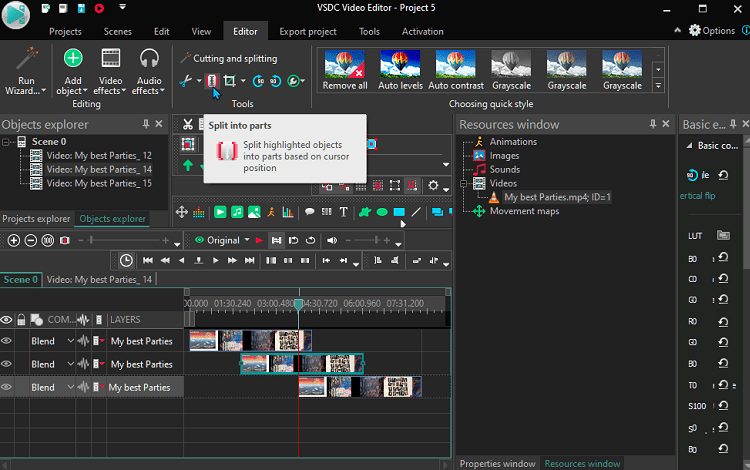Add a free shape object
This screenshot has height=470, width=750.
(365, 212)
